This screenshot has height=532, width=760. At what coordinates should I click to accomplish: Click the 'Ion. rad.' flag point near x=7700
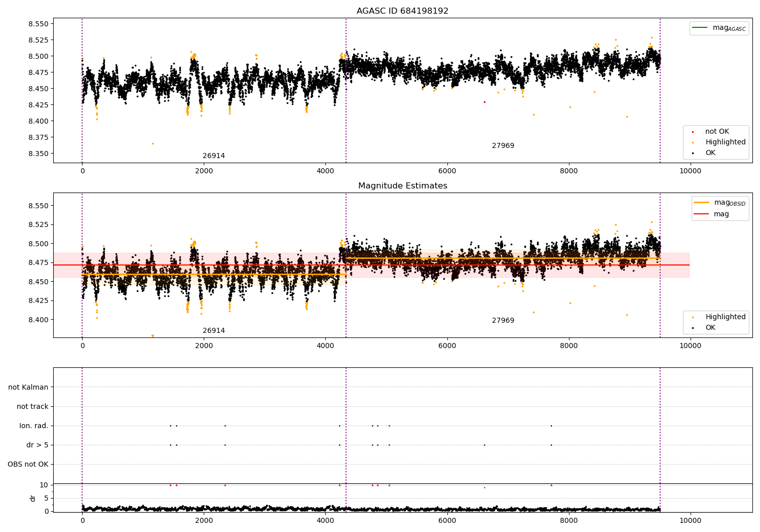coord(551,426)
